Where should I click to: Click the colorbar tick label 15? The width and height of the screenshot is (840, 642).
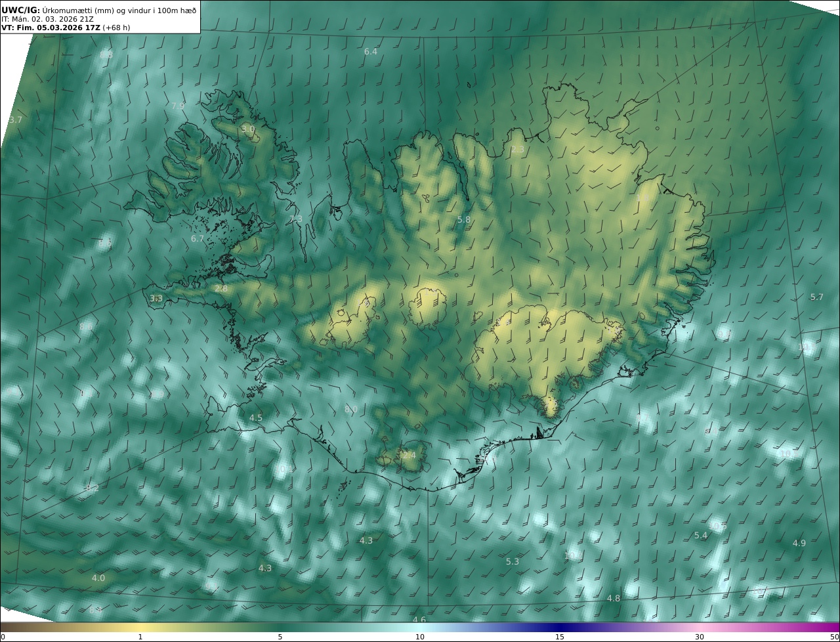coord(560,637)
